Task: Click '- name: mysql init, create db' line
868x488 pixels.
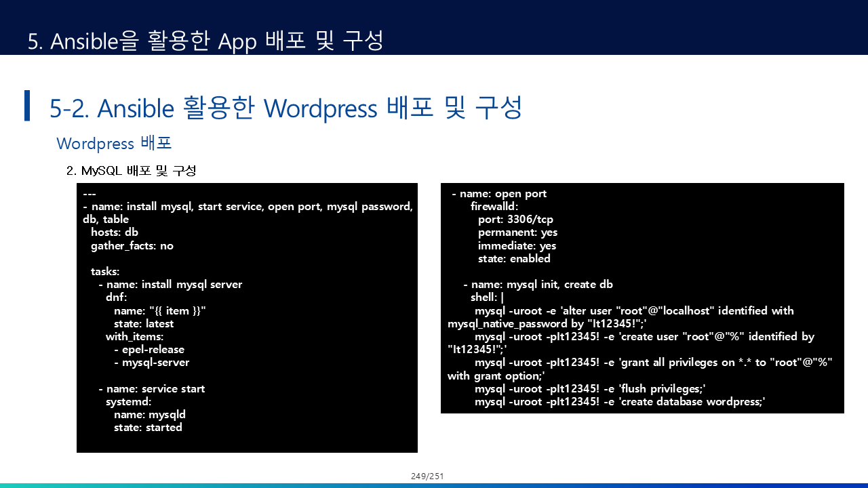Action: pyautogui.click(x=538, y=285)
